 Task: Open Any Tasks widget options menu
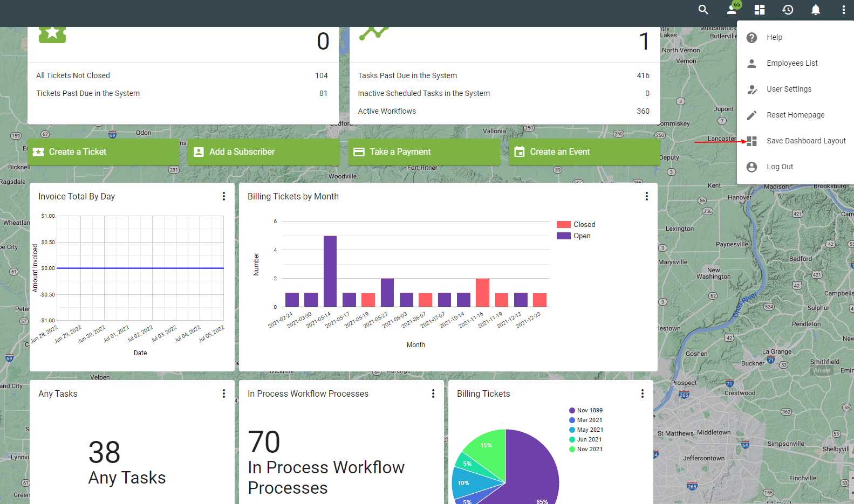(x=224, y=393)
